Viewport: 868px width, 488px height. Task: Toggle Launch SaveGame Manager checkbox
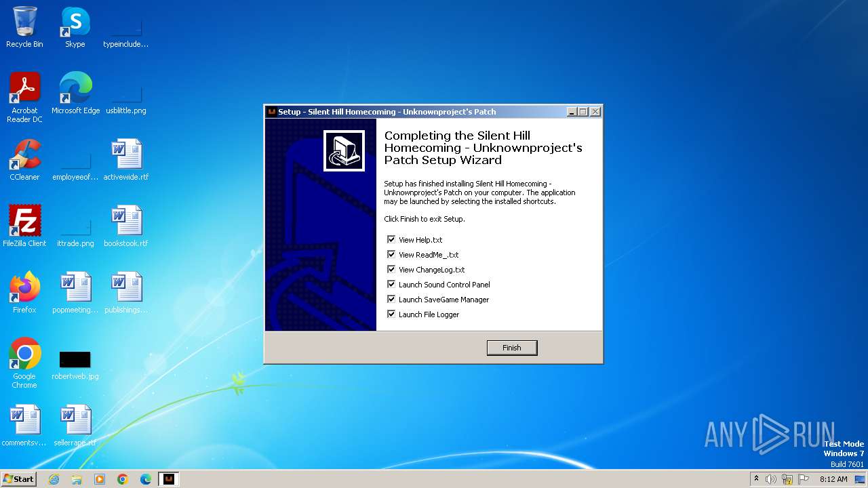pyautogui.click(x=391, y=300)
